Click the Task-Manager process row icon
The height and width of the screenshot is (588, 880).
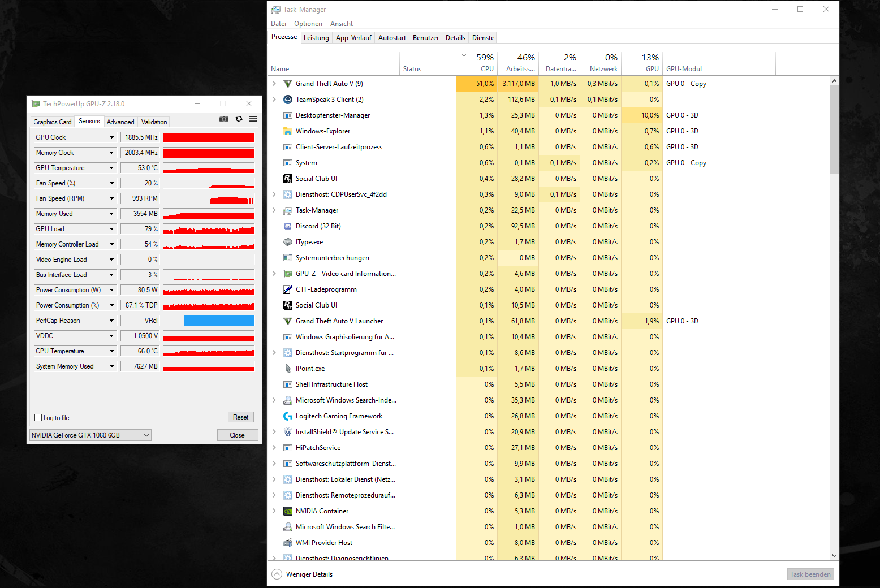pos(287,210)
